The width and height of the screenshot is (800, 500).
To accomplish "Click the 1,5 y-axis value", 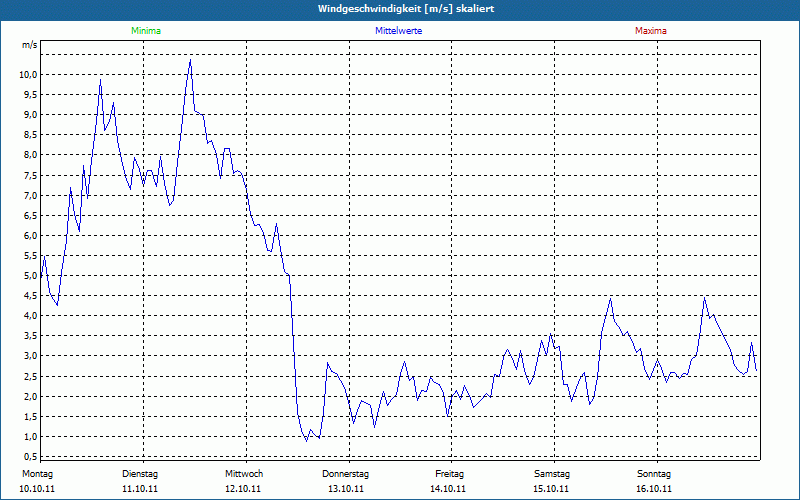I will point(31,416).
